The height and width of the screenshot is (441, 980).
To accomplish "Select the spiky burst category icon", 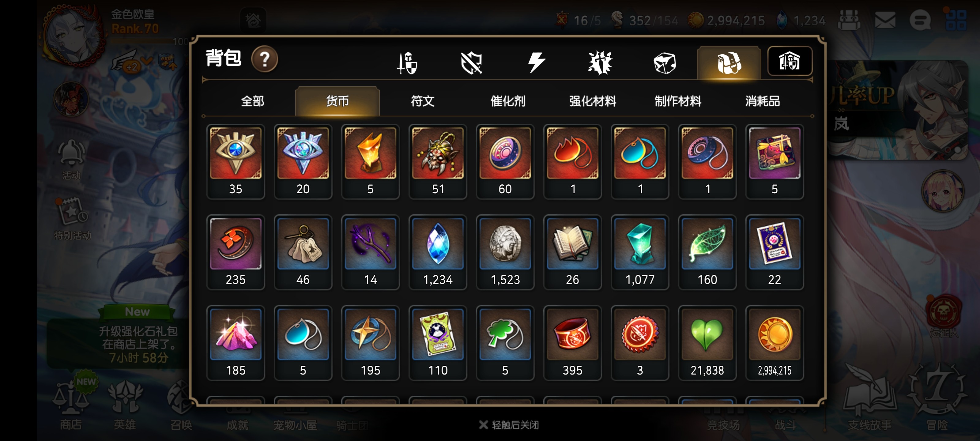I will (x=600, y=63).
